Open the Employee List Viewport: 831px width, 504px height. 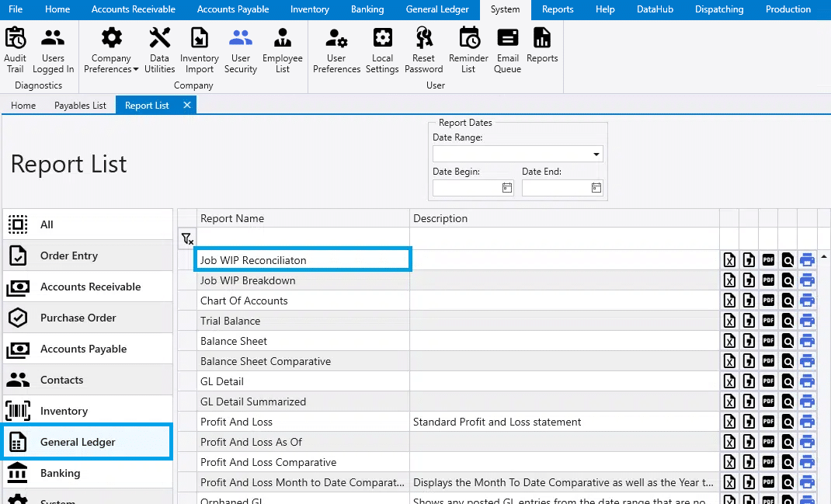click(283, 50)
